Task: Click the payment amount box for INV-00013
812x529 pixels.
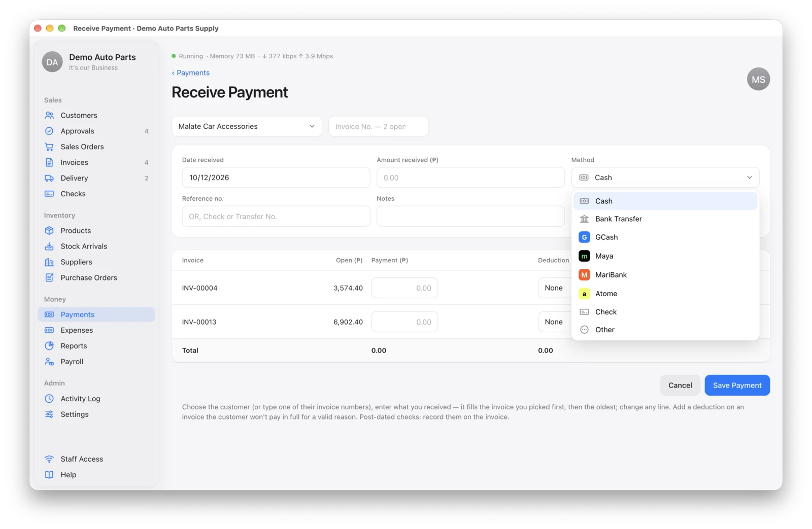Action: 404,322
